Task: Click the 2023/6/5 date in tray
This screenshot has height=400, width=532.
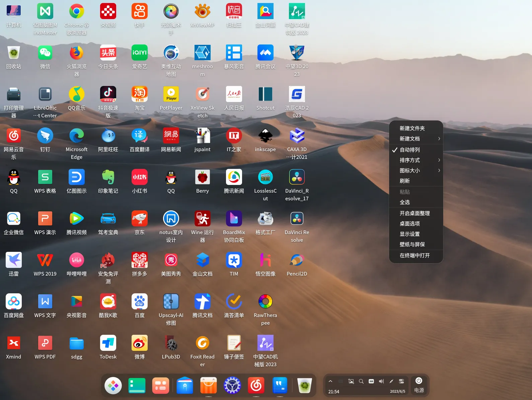Action: (397, 391)
